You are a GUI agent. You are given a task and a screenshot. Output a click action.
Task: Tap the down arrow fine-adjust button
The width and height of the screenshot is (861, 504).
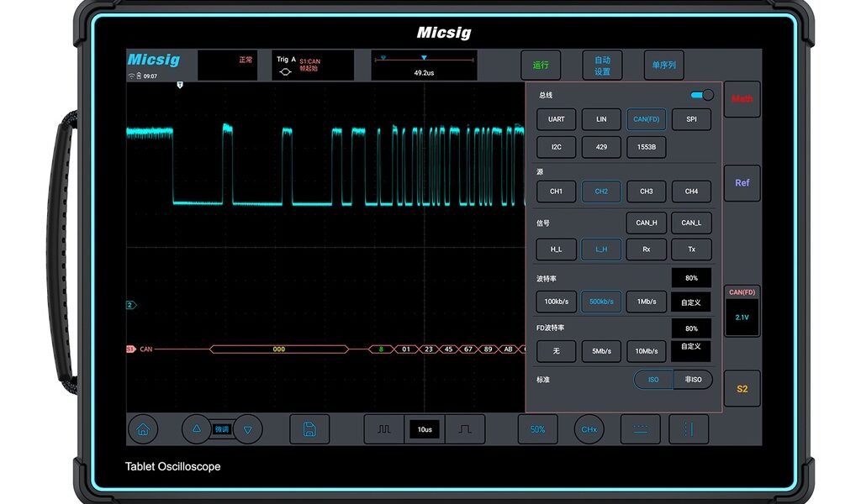(248, 429)
